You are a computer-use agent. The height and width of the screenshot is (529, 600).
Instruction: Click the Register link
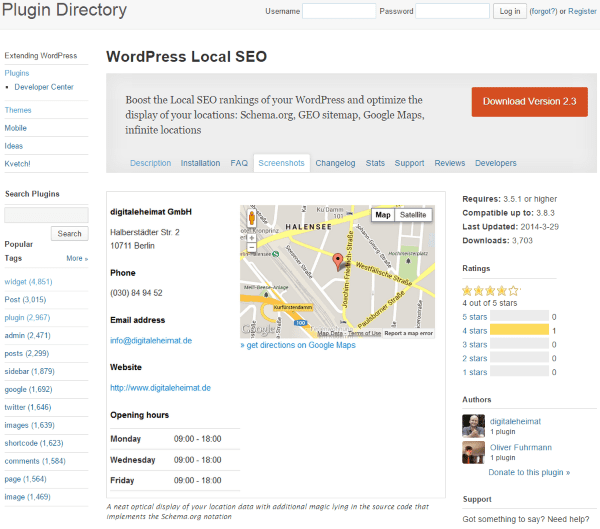582,11
